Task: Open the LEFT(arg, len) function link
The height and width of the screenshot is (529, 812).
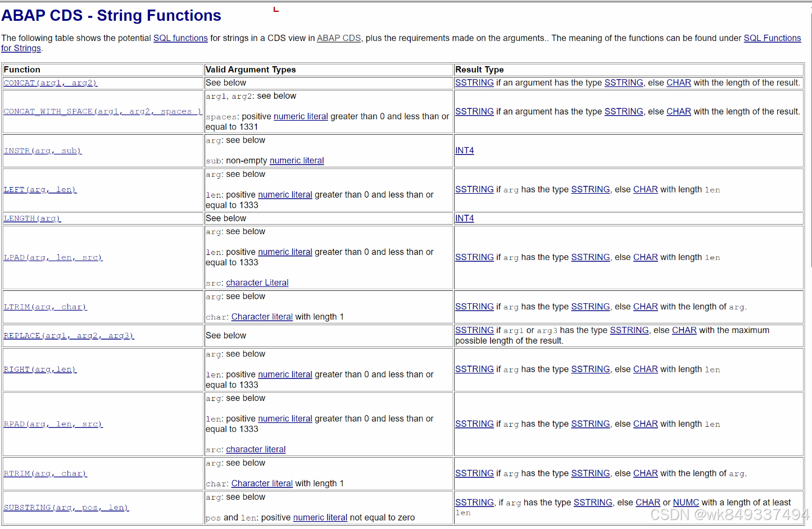Action: pyautogui.click(x=40, y=190)
